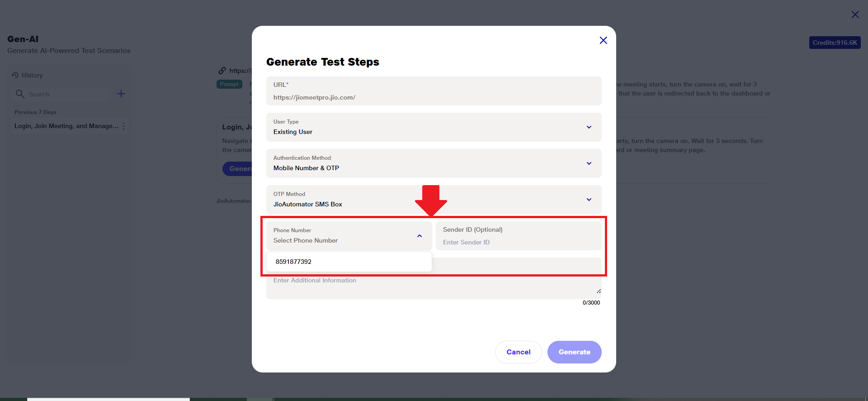Expand the OTP Method dropdown
The height and width of the screenshot is (401, 868).
(x=589, y=200)
